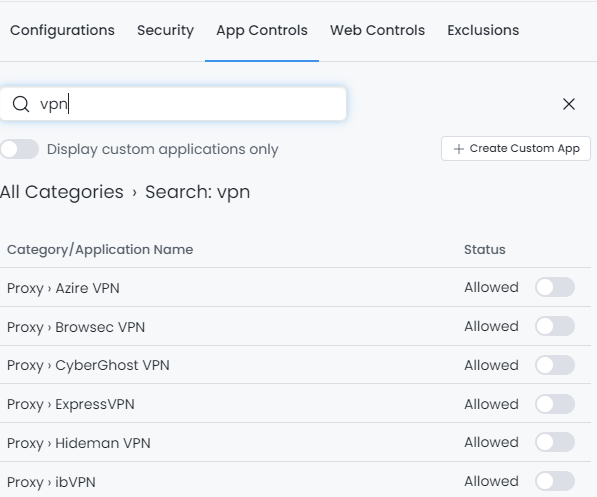Toggle ibVPN status switch

tap(555, 481)
